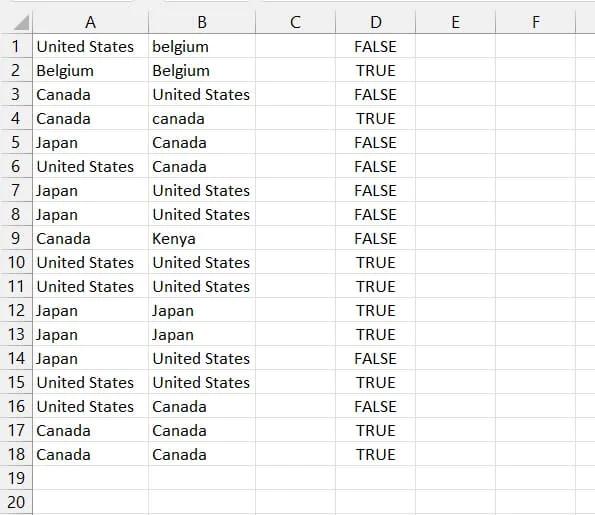This screenshot has height=515, width=595.
Task: Click cell D9 showing FALSE
Action: [376, 238]
